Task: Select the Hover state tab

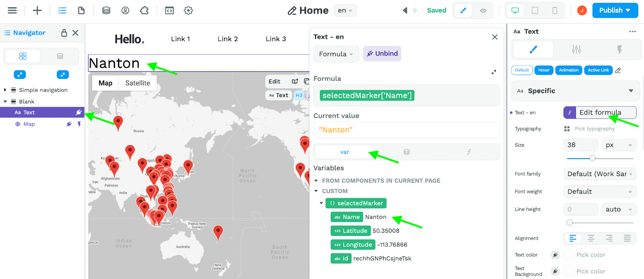Action: pos(544,70)
